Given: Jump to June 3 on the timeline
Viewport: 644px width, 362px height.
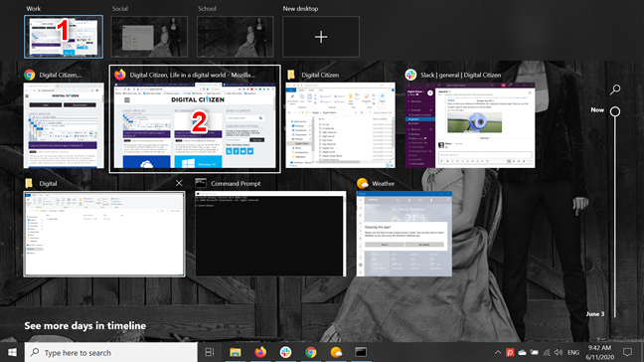Looking at the screenshot, I should [594, 314].
